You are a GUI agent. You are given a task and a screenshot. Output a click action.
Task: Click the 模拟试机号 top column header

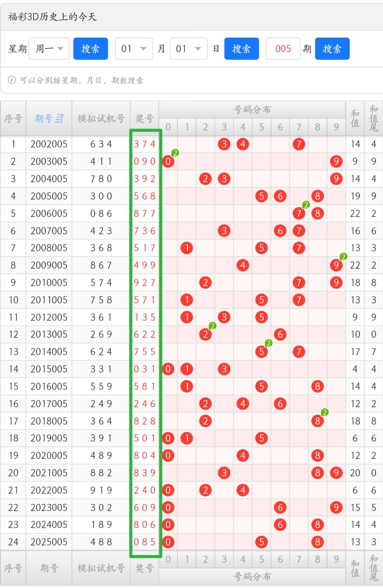click(x=101, y=118)
